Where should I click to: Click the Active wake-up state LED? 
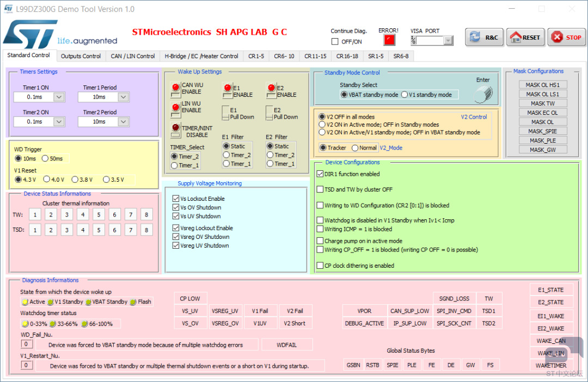coord(25,302)
